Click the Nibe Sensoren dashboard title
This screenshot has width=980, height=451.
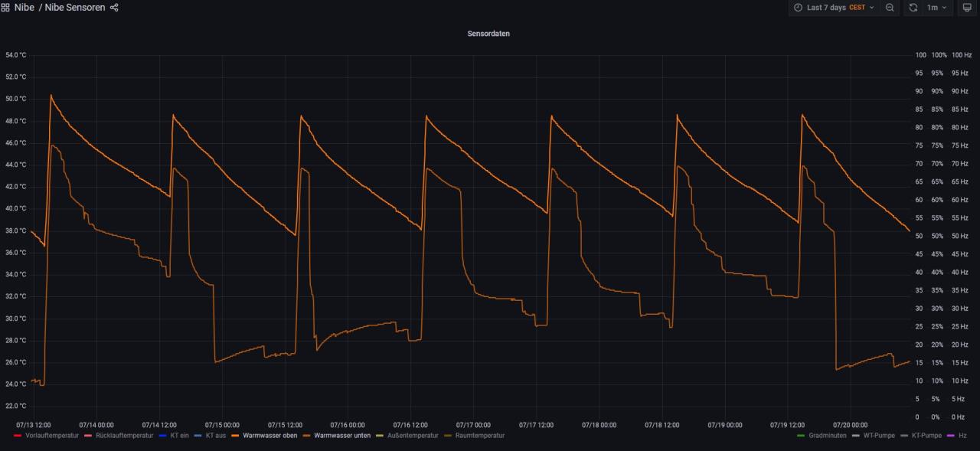coord(75,8)
